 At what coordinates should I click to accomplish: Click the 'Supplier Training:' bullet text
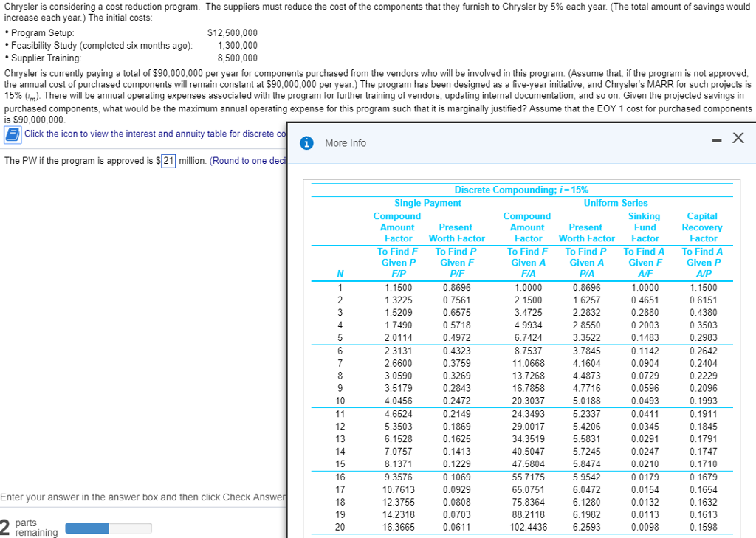[47, 58]
